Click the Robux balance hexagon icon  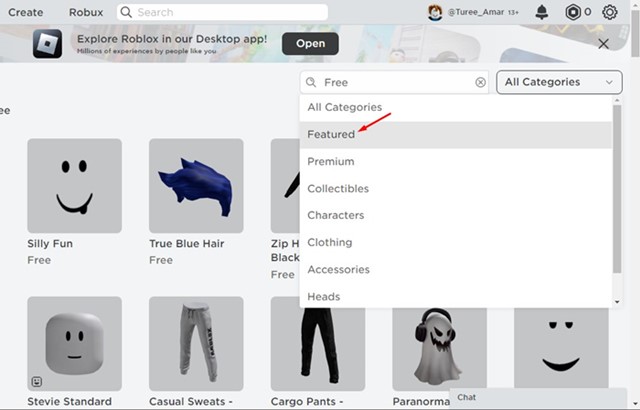(573, 12)
